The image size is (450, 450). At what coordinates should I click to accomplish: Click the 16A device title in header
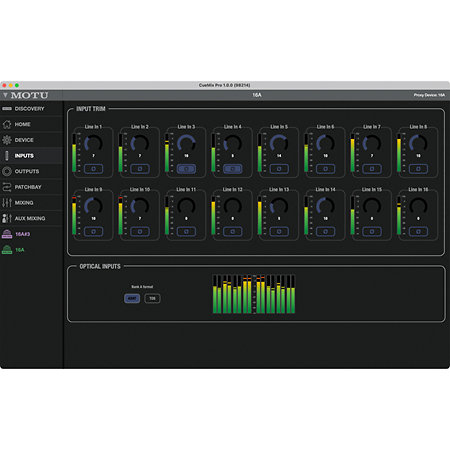(x=257, y=95)
